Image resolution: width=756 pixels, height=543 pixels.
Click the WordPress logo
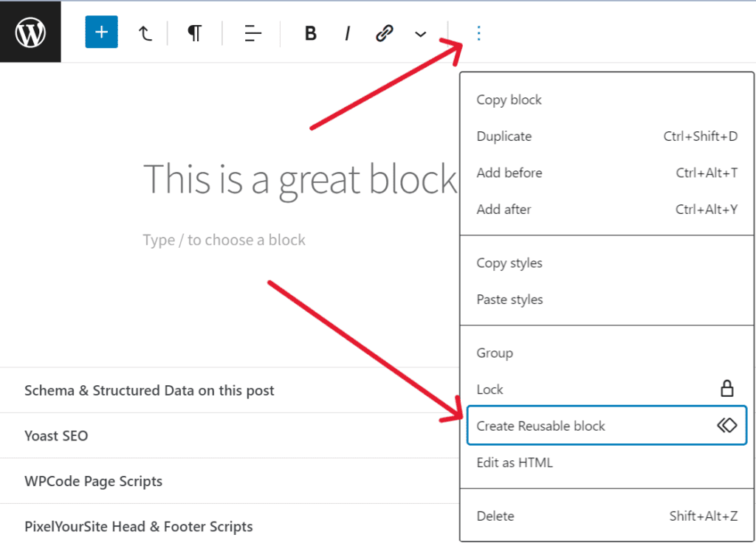30,31
